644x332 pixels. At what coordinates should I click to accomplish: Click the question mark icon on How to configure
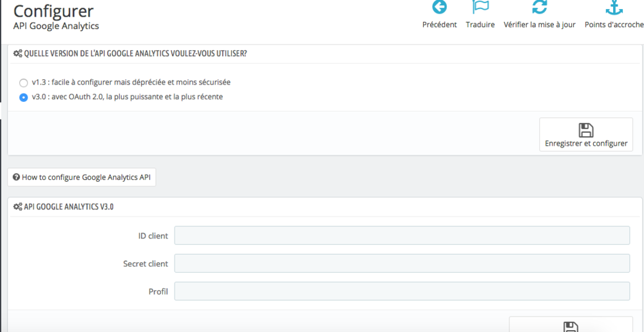click(17, 177)
